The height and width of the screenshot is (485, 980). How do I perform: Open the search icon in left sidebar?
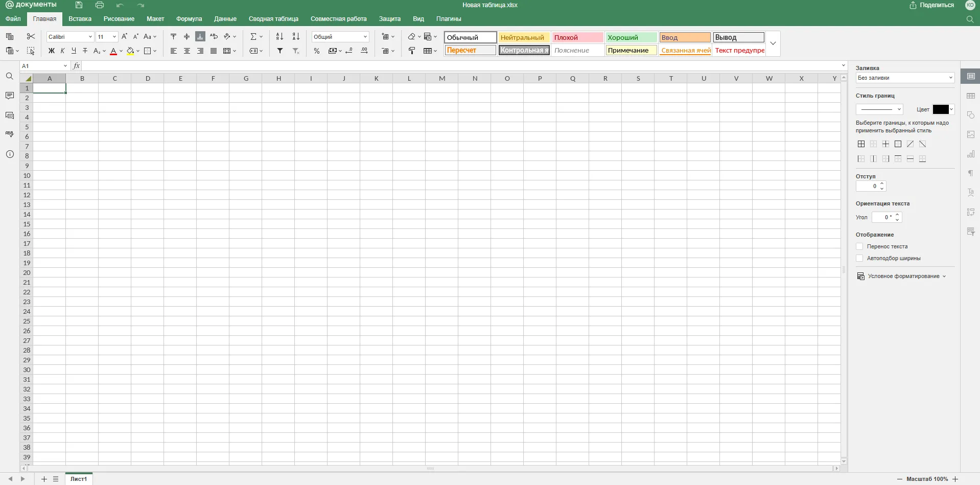(10, 76)
